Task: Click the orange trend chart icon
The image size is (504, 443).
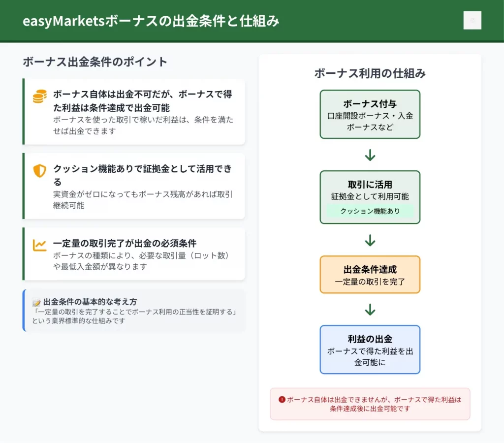Action: 39,245
